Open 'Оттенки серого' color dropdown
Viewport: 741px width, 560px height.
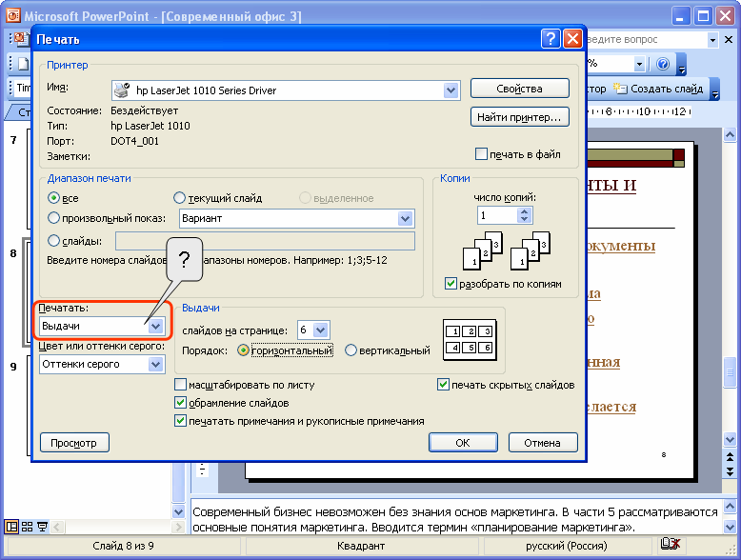coord(155,364)
